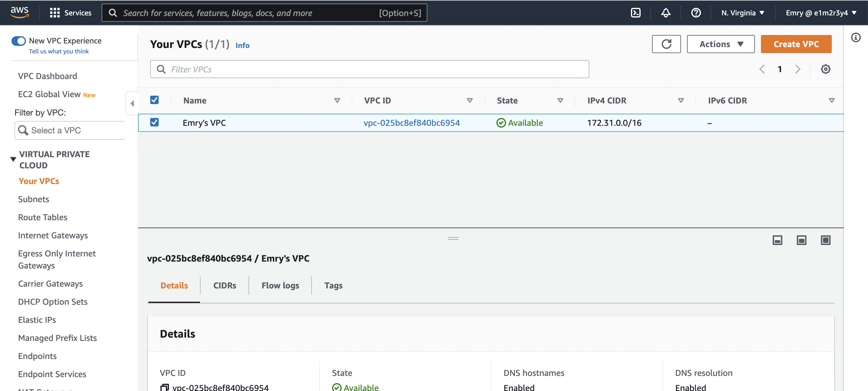Open the Actions dropdown
The height and width of the screenshot is (391, 868).
click(x=721, y=44)
